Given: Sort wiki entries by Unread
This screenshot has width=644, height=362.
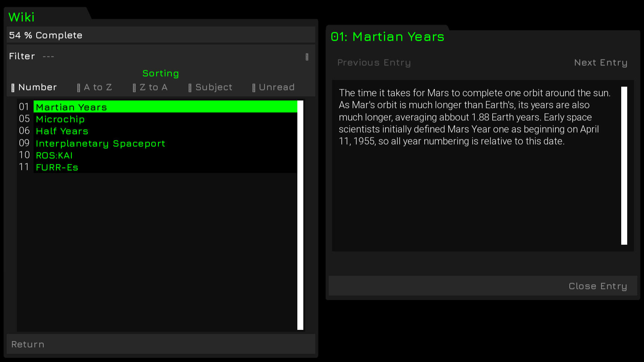Looking at the screenshot, I should (x=273, y=87).
